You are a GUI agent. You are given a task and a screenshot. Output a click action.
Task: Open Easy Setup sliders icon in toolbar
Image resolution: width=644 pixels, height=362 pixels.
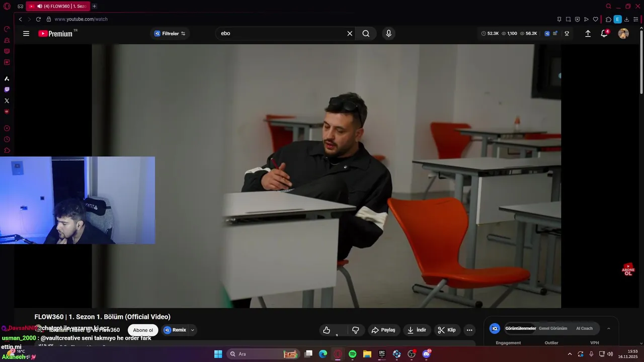(x=635, y=19)
